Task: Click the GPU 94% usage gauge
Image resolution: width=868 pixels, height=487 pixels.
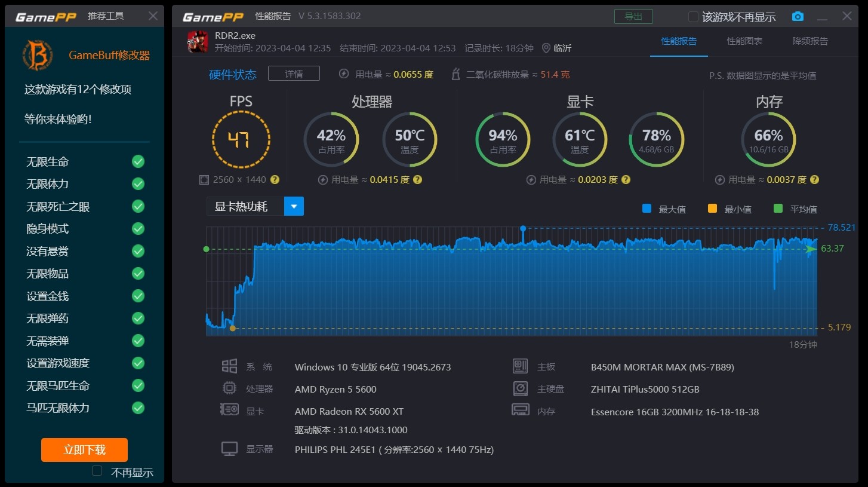Action: pos(503,140)
